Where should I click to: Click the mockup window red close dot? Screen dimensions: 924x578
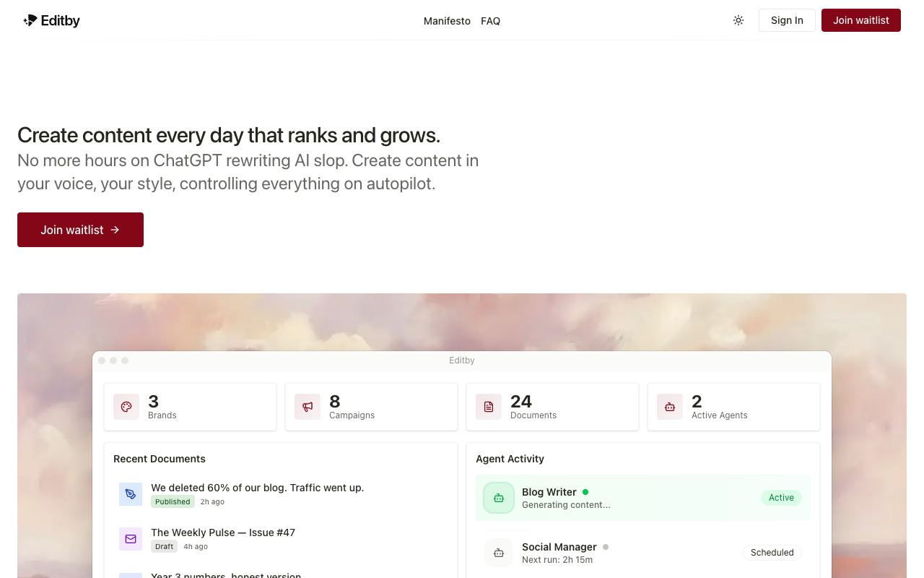[102, 361]
